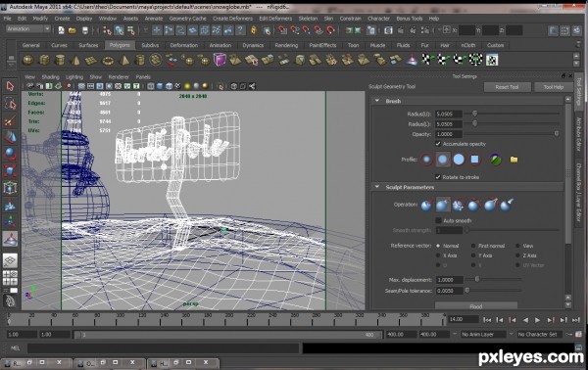Image resolution: width=588 pixels, height=370 pixels.
Task: Select the Erase sculpt operation
Action: click(507, 205)
